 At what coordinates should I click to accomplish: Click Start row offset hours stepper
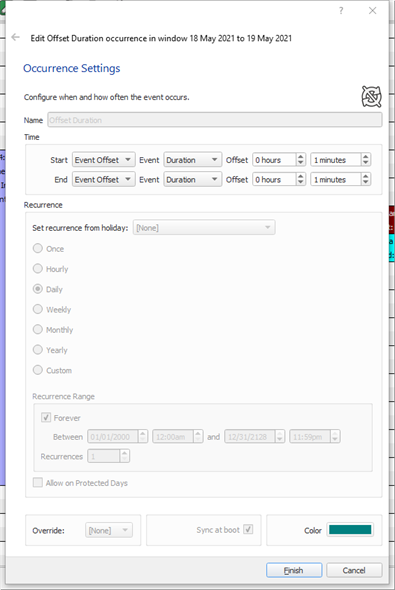[x=300, y=160]
